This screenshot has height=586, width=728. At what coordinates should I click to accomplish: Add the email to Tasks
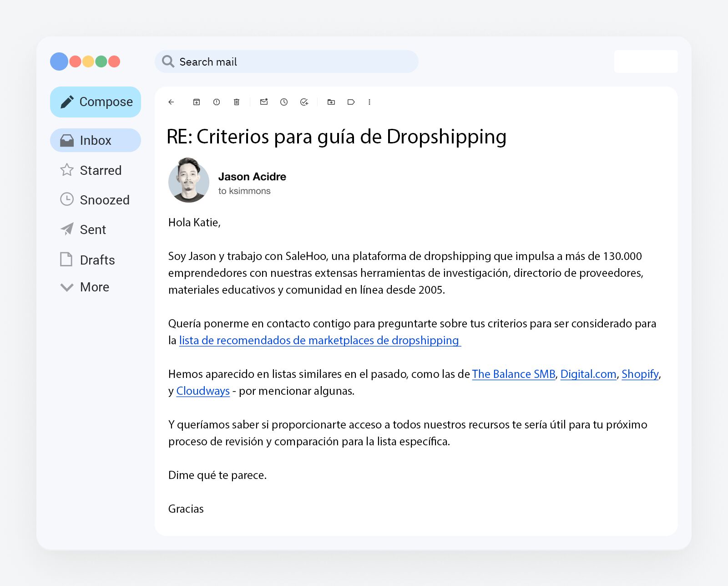(x=304, y=102)
